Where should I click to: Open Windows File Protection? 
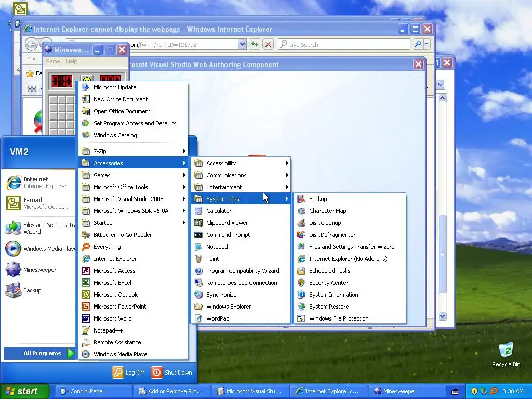(350, 318)
